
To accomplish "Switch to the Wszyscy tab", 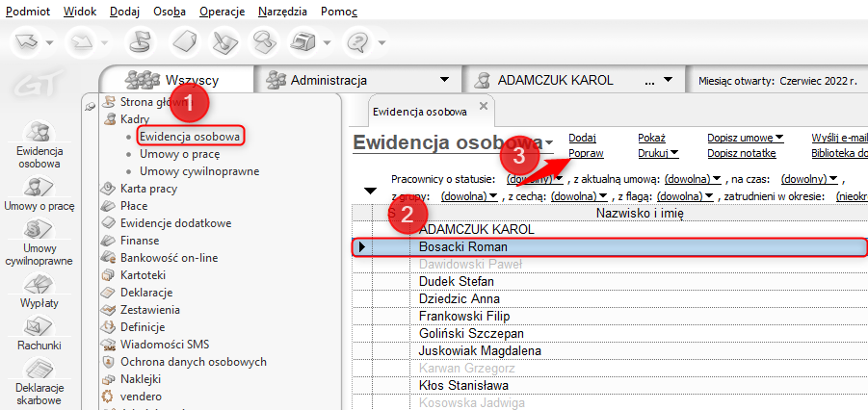I will tap(176, 80).
